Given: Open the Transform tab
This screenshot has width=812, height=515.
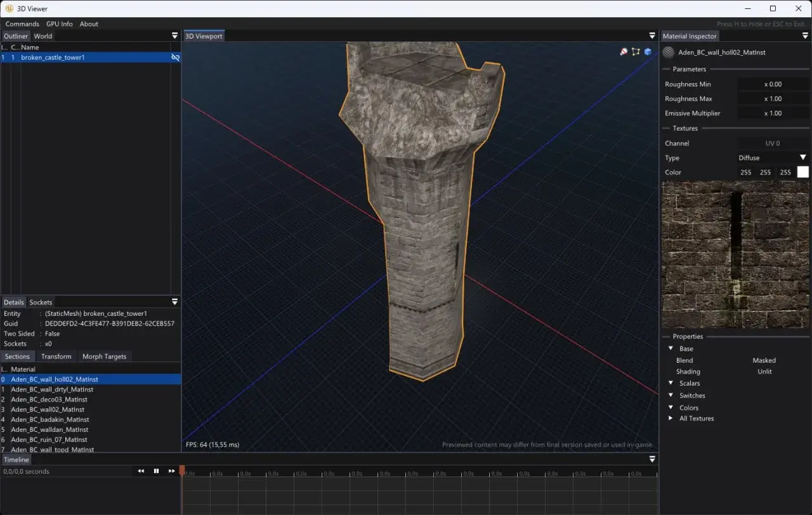Looking at the screenshot, I should 56,356.
